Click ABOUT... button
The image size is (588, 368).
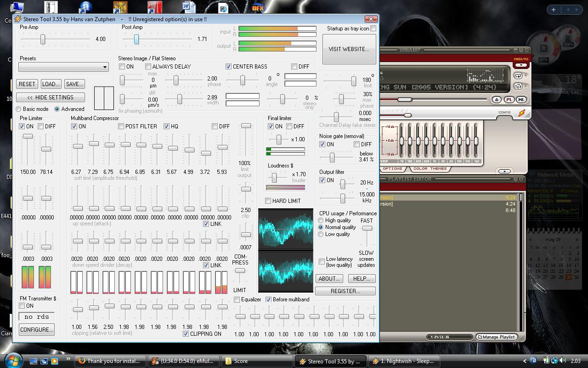click(329, 279)
